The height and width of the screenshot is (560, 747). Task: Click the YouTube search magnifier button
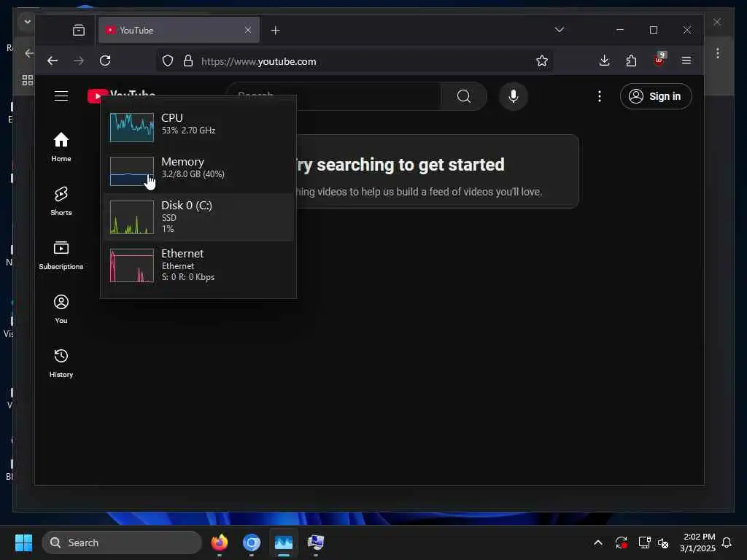463,96
